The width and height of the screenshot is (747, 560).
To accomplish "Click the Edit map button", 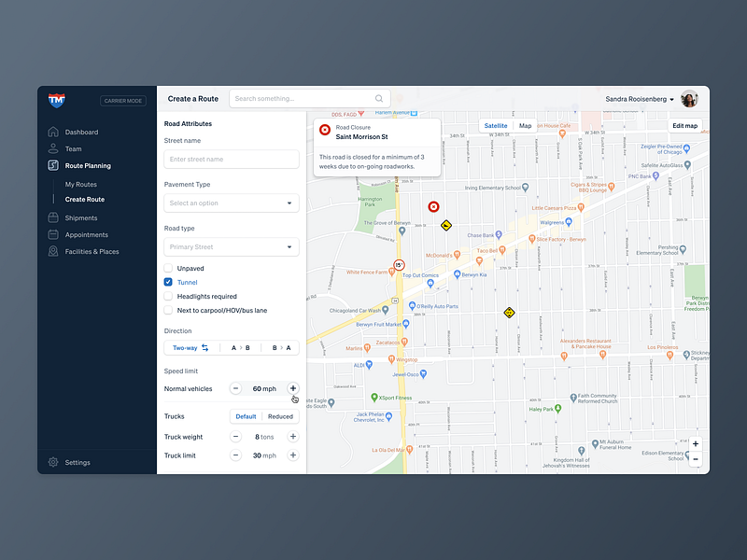I will click(x=685, y=125).
